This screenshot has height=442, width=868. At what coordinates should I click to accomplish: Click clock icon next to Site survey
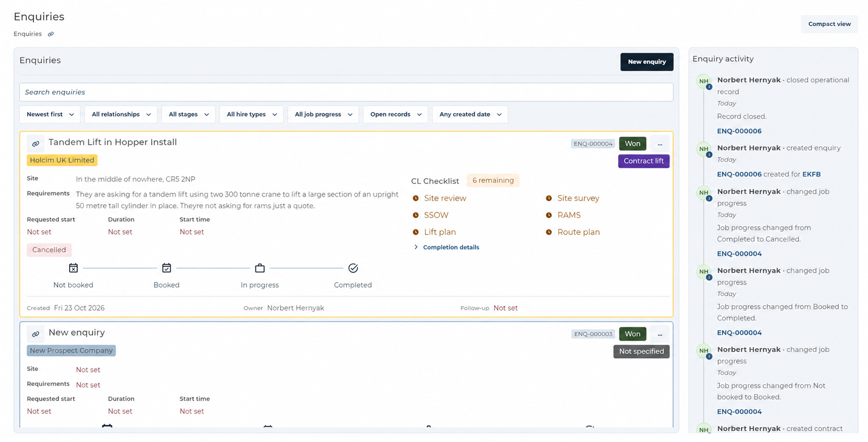(x=549, y=199)
